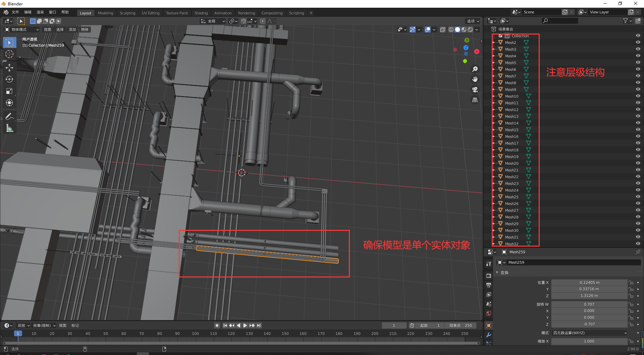
Task: Pick the Measure ruler tool
Action: 9,128
